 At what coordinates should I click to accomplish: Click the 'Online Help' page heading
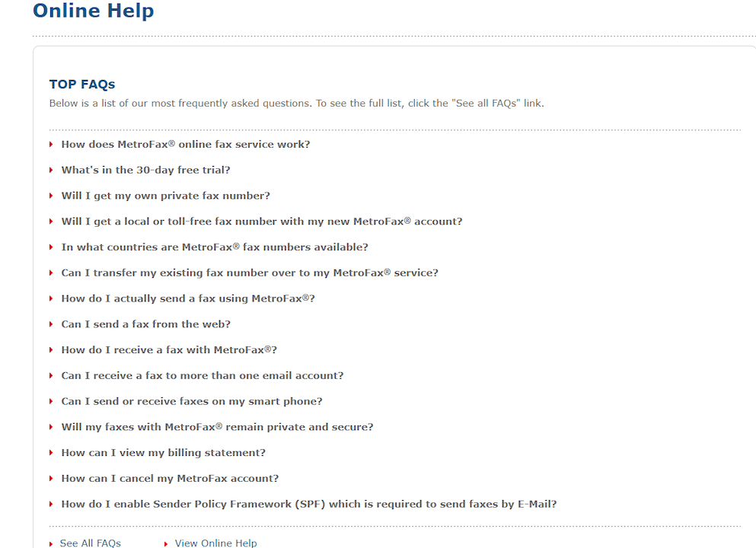94,11
